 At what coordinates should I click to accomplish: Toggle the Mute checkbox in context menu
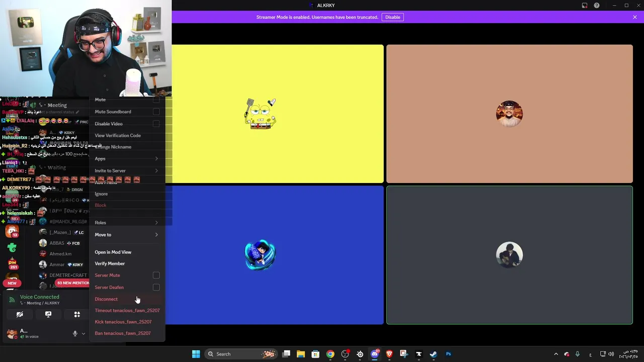pos(156,100)
